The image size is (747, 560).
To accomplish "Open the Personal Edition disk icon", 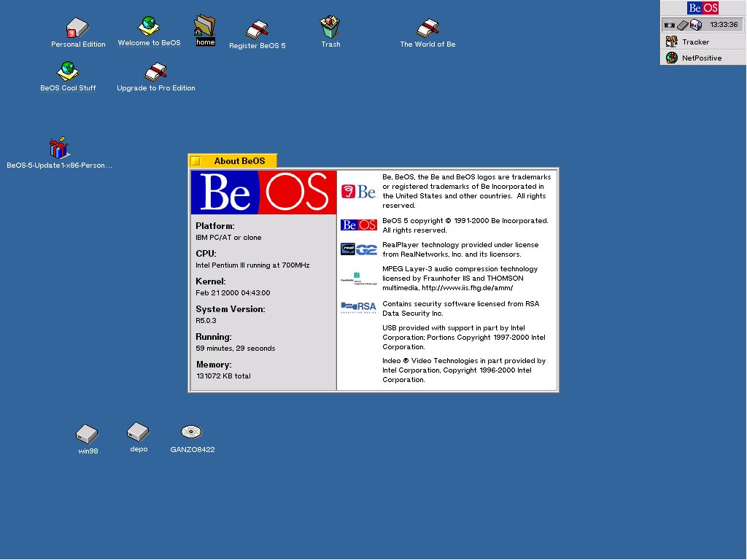I will point(77,28).
